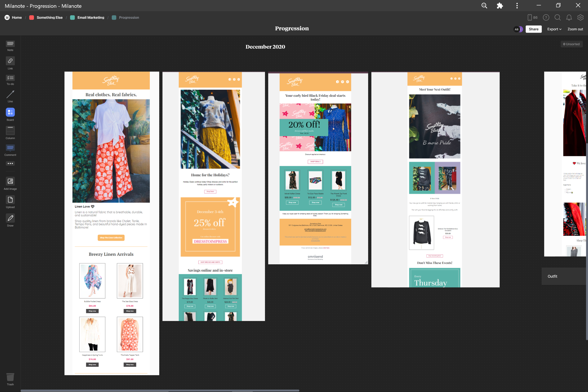Open more tools ellipsis in sidebar

[x=10, y=163]
